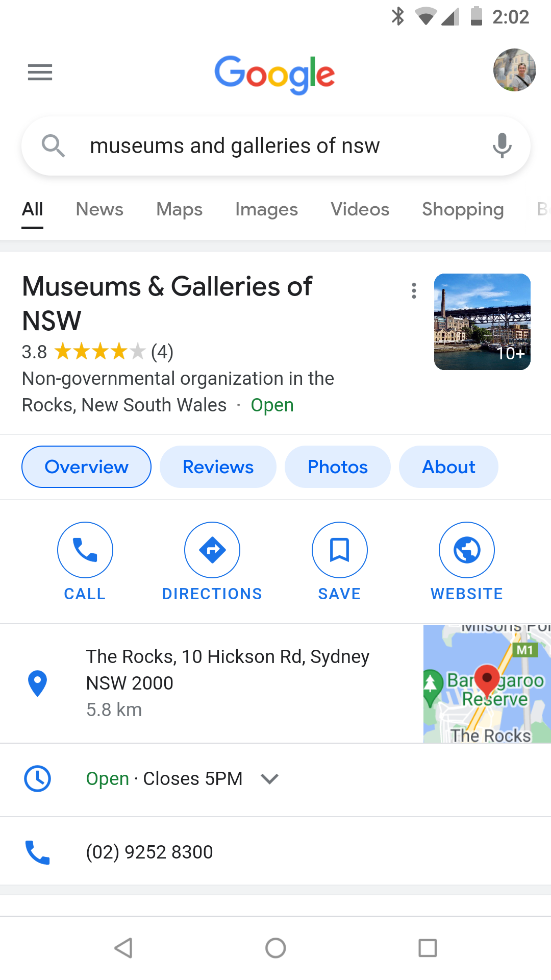The height and width of the screenshot is (980, 551).
Task: Open the photo thumbnail showing 10+
Action: point(482,322)
